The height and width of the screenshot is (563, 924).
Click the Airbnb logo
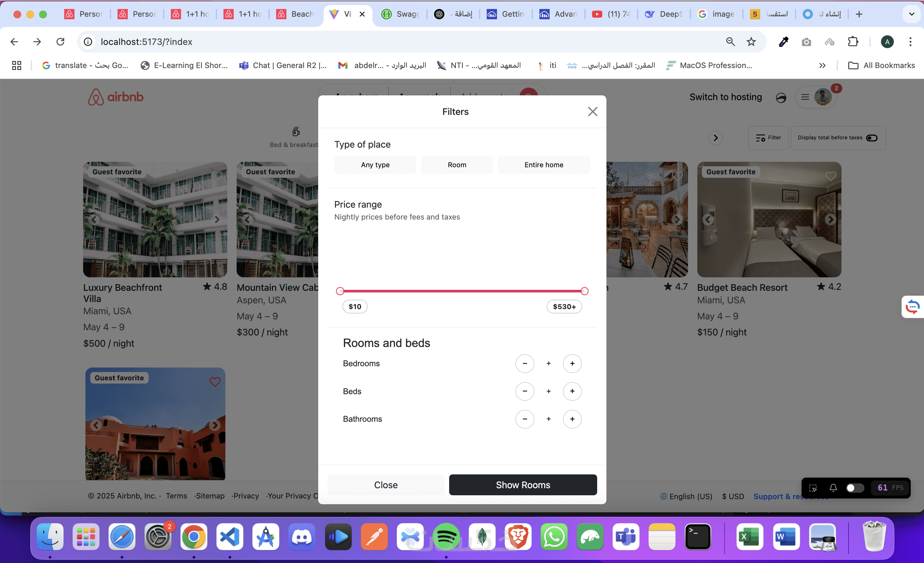[116, 97]
